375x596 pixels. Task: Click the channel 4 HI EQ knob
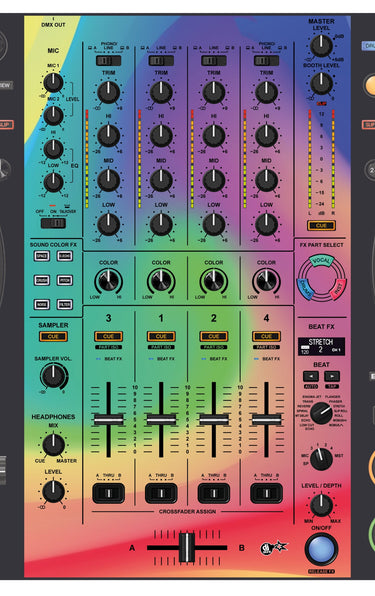point(266,136)
